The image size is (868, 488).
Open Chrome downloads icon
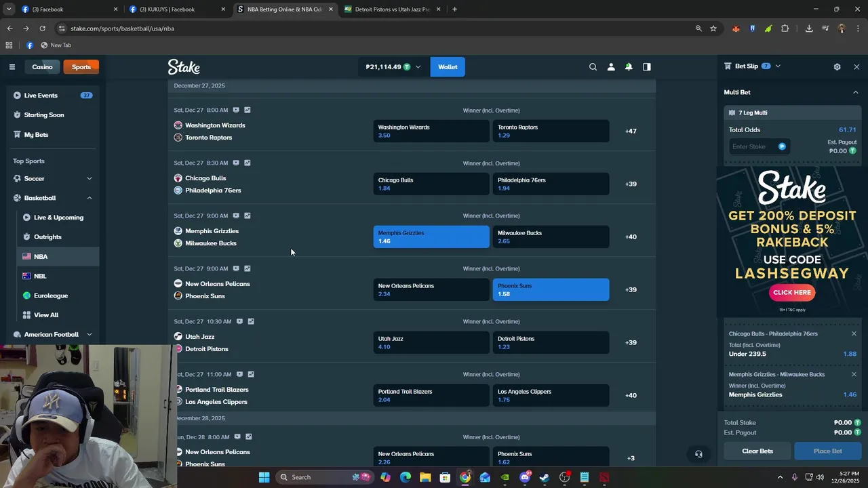point(809,28)
